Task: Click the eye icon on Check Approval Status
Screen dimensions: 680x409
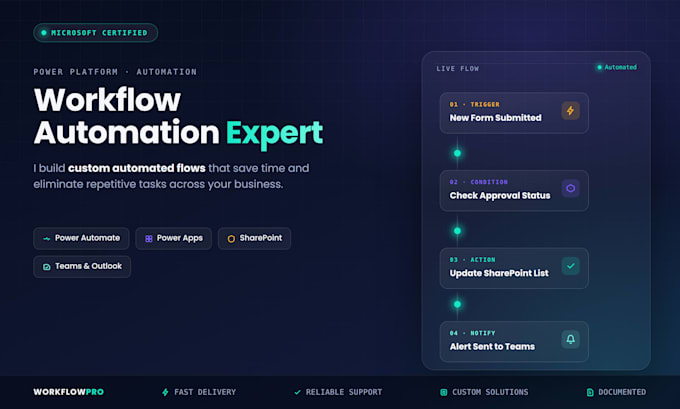Action: tap(570, 188)
